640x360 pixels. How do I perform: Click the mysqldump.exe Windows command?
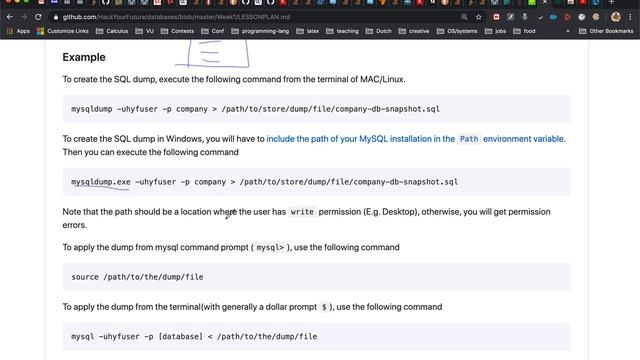(264, 182)
